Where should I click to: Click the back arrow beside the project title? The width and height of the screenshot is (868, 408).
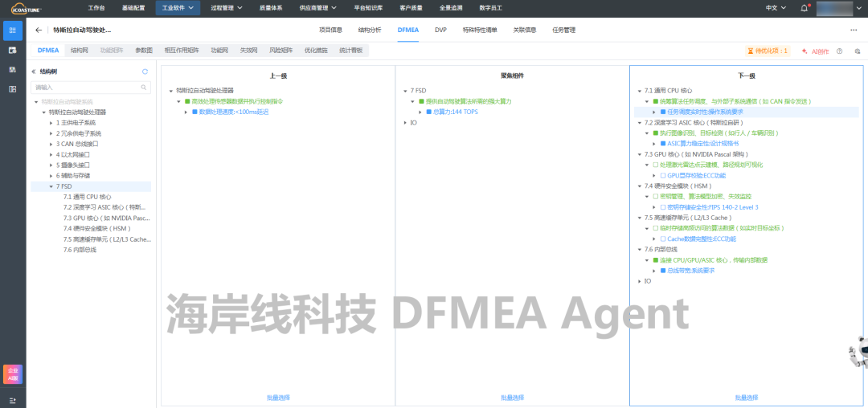point(39,31)
